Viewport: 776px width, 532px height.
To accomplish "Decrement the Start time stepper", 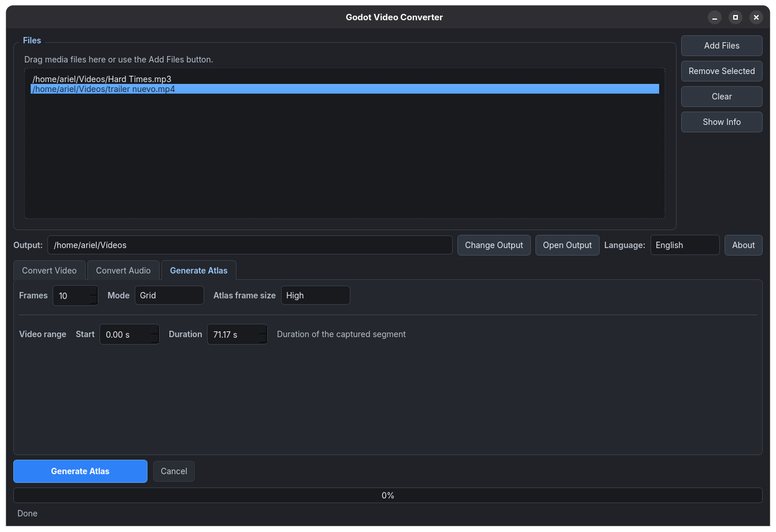I will click(154, 339).
